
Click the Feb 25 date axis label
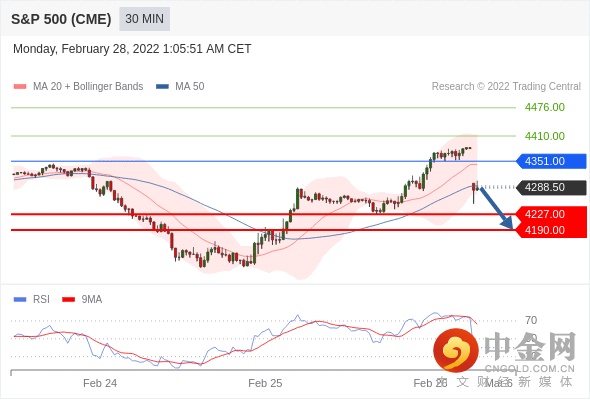coord(265,383)
